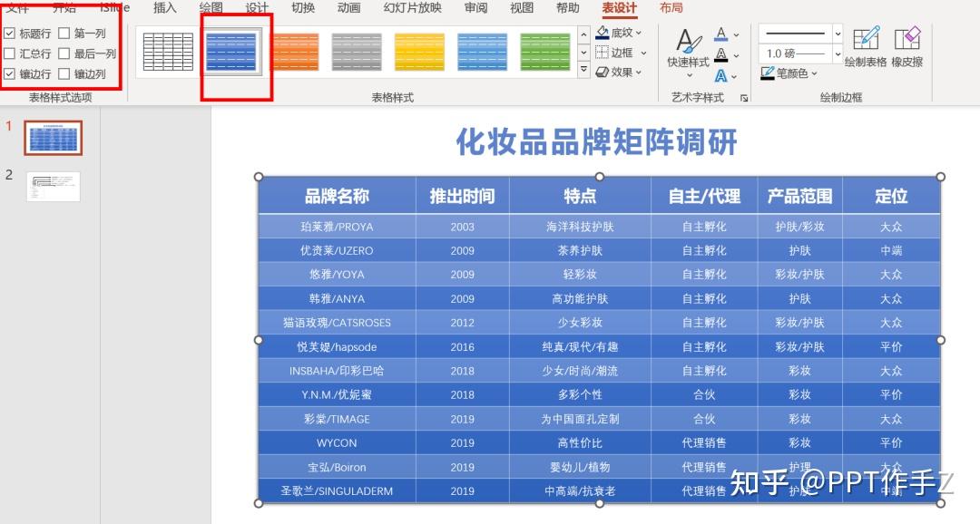Toggle the 镶边行 checkbox

[x=10, y=73]
